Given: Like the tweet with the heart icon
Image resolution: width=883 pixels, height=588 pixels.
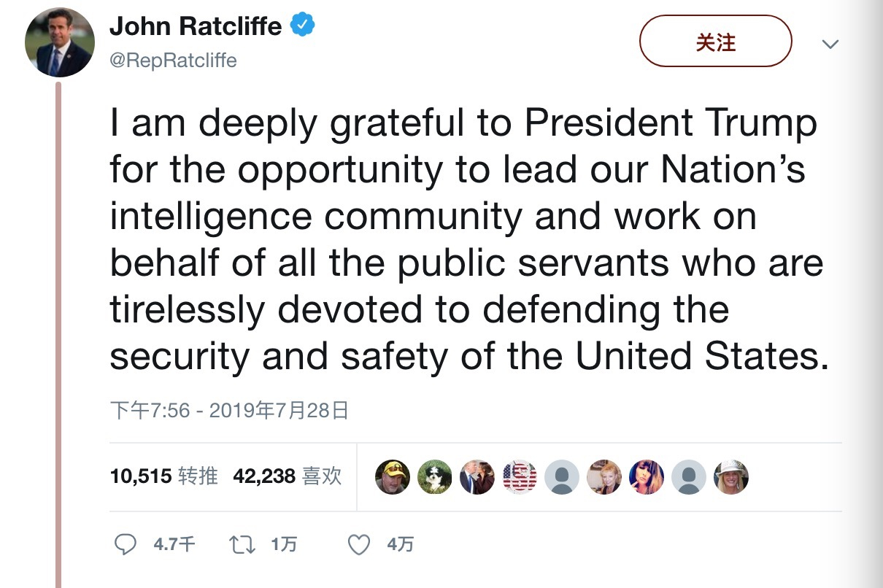Looking at the screenshot, I should pos(358,544).
